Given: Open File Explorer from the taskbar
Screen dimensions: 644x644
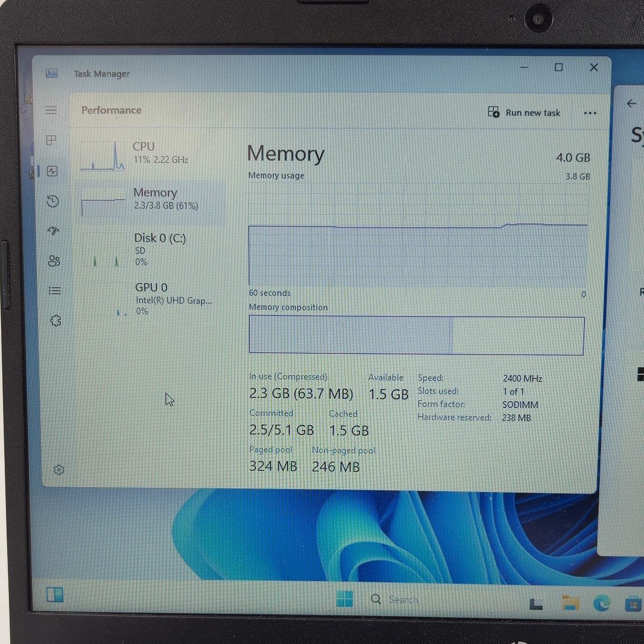Looking at the screenshot, I should [x=570, y=603].
